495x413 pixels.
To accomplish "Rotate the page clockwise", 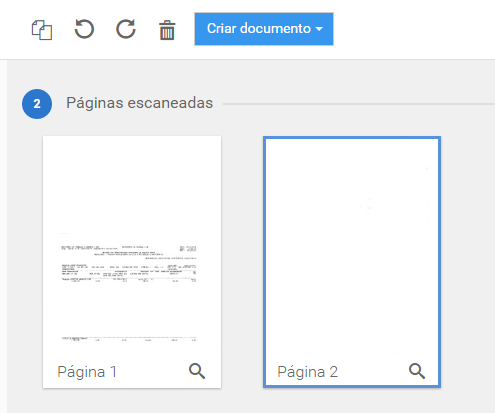I will [126, 29].
